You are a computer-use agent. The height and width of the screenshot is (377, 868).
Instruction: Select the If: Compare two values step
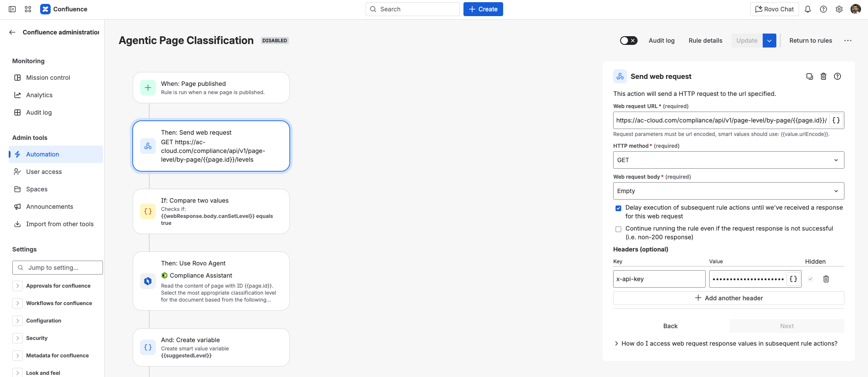(x=211, y=211)
